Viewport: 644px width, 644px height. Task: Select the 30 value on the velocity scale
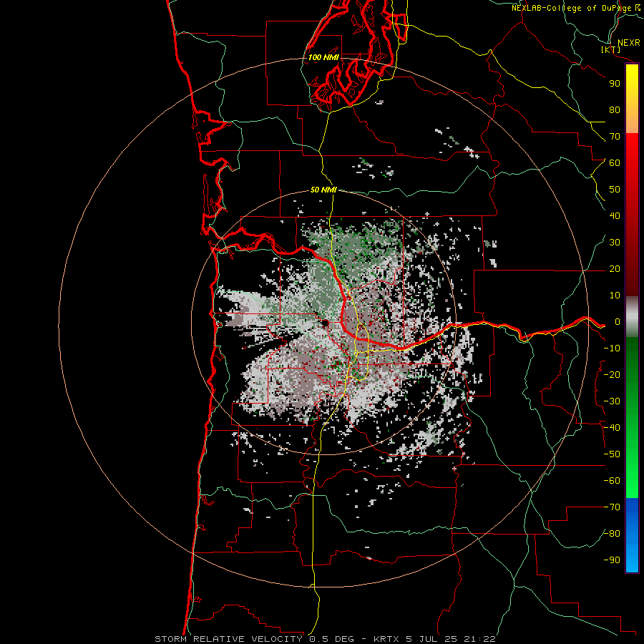tap(615, 243)
